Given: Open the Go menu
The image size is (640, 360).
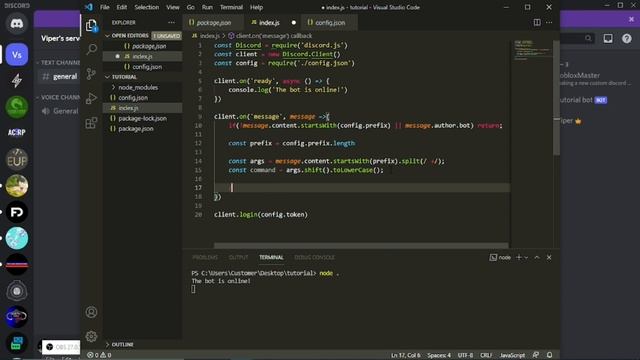Looking at the screenshot, I should (x=190, y=7).
